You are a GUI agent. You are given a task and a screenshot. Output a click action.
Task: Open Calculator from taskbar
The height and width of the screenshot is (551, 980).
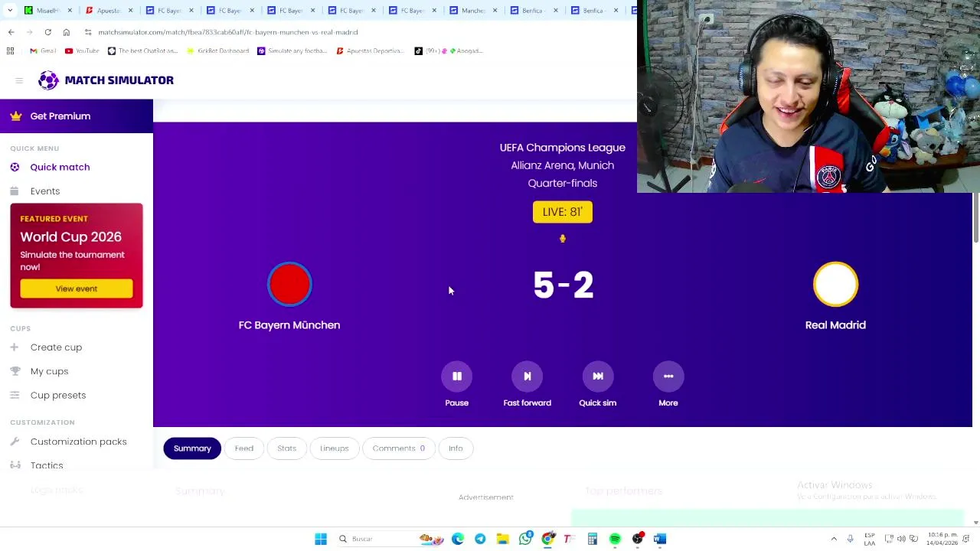(x=592, y=539)
